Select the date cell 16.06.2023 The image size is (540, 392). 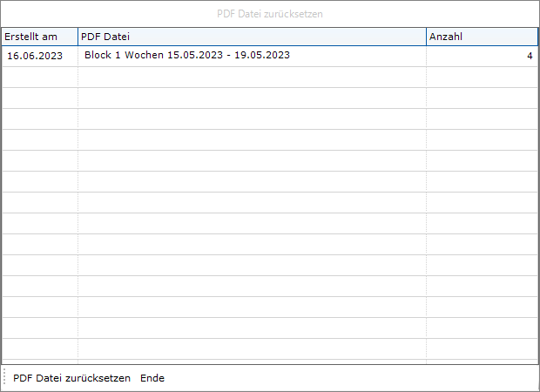(35, 56)
